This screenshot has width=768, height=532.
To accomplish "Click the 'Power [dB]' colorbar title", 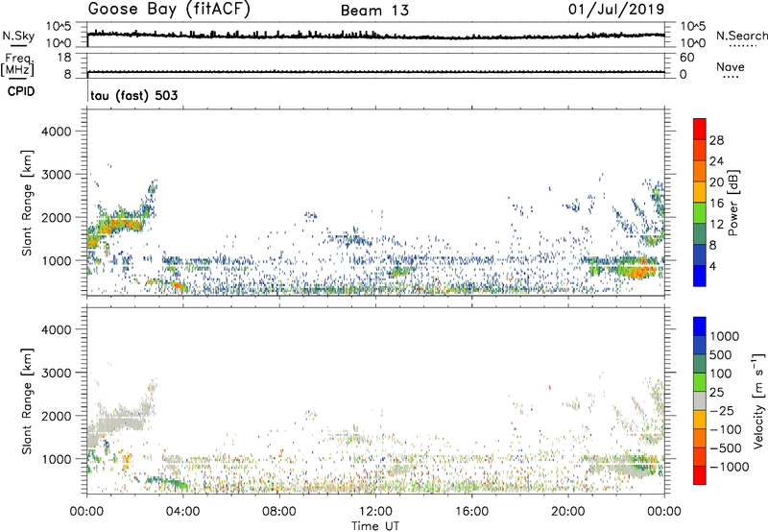I will 732,203.
